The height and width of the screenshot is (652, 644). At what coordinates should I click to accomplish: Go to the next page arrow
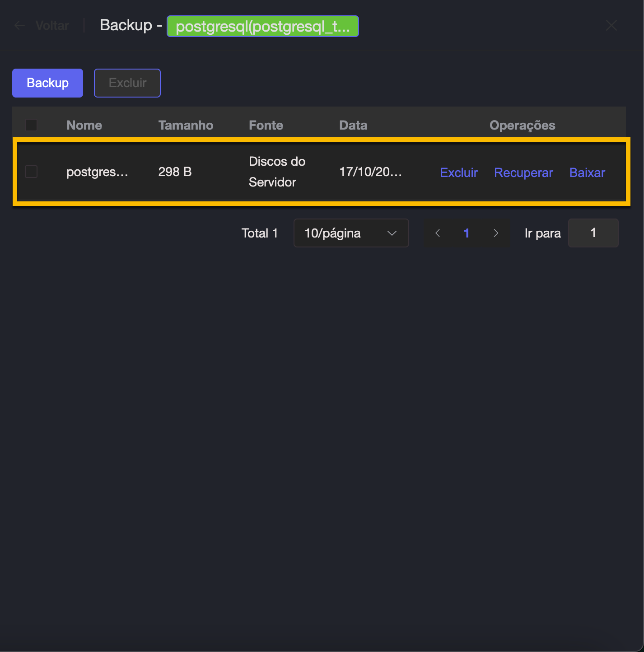click(495, 233)
